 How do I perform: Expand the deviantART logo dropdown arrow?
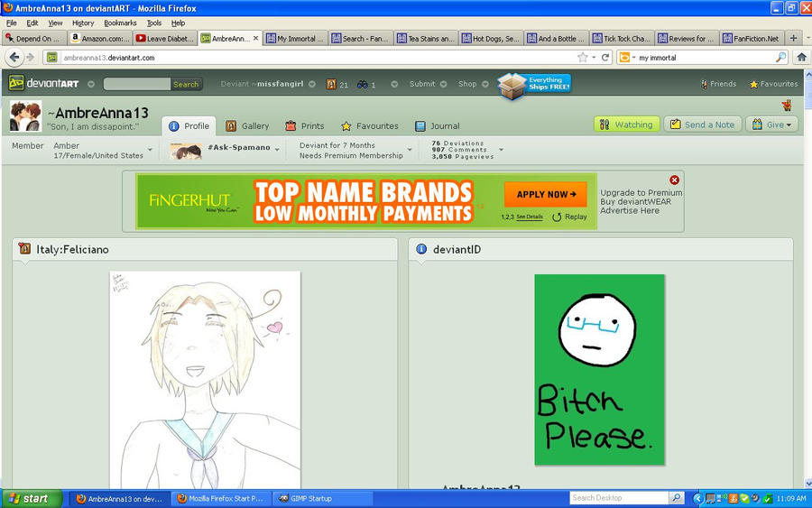[91, 84]
